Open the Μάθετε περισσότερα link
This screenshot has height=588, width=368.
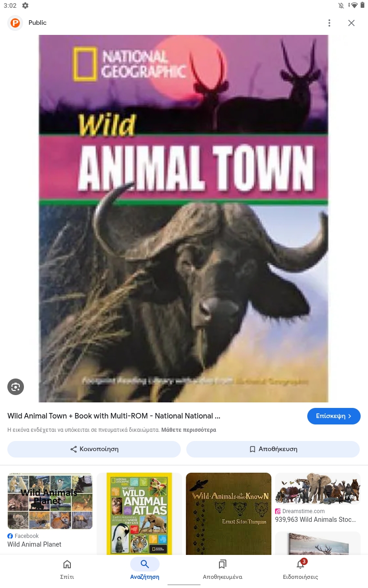tap(189, 430)
